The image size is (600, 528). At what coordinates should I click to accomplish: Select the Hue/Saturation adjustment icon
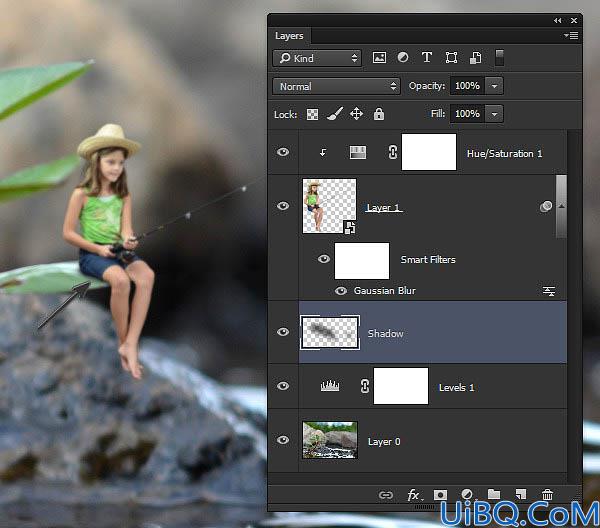(358, 152)
